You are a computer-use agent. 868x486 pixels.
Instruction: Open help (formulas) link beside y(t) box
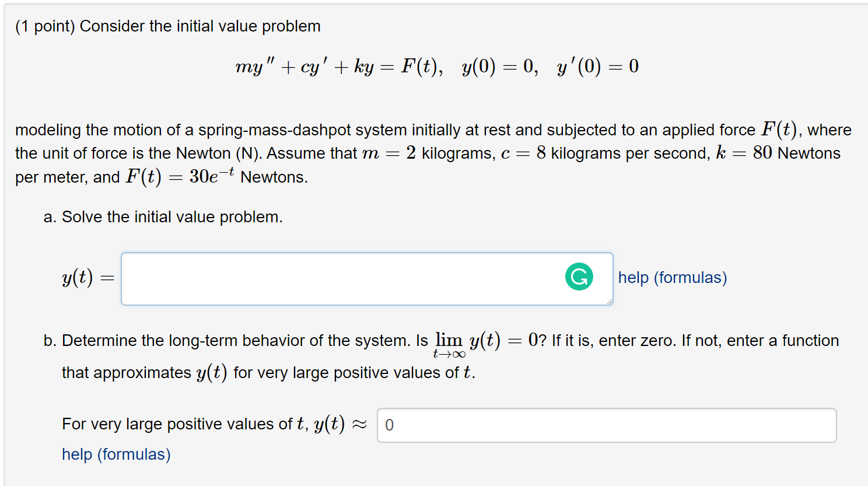point(672,278)
